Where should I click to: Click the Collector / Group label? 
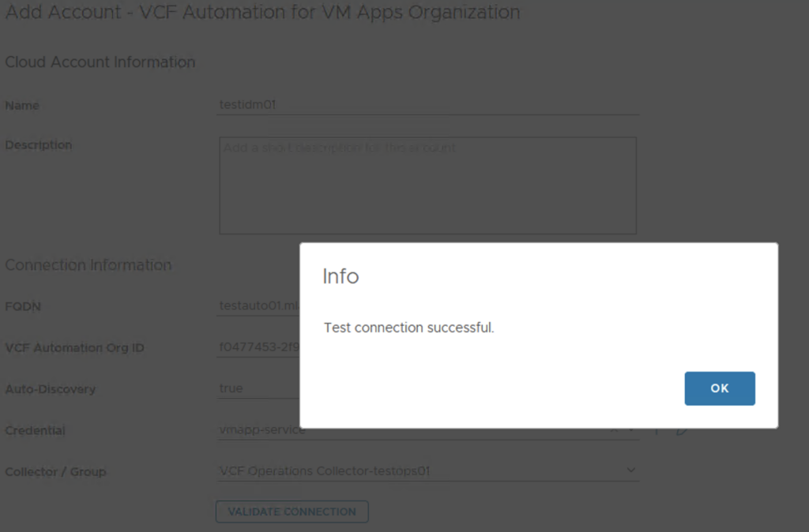(x=55, y=472)
